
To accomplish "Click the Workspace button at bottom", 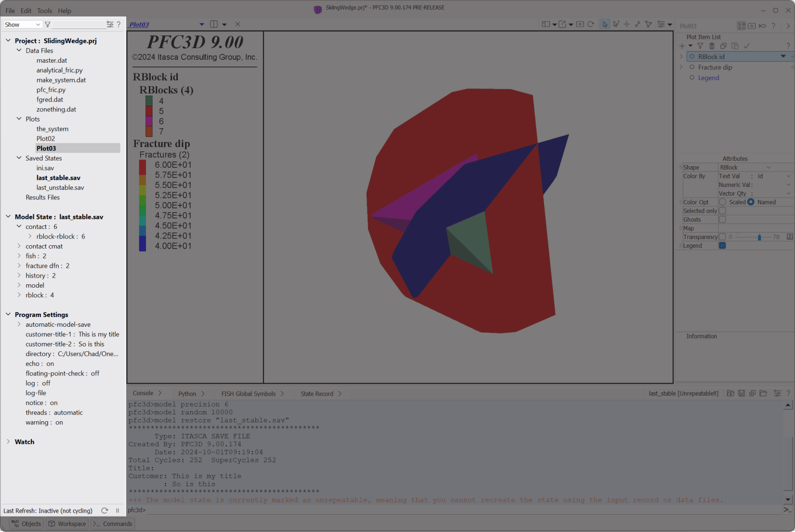I will click(x=67, y=524).
